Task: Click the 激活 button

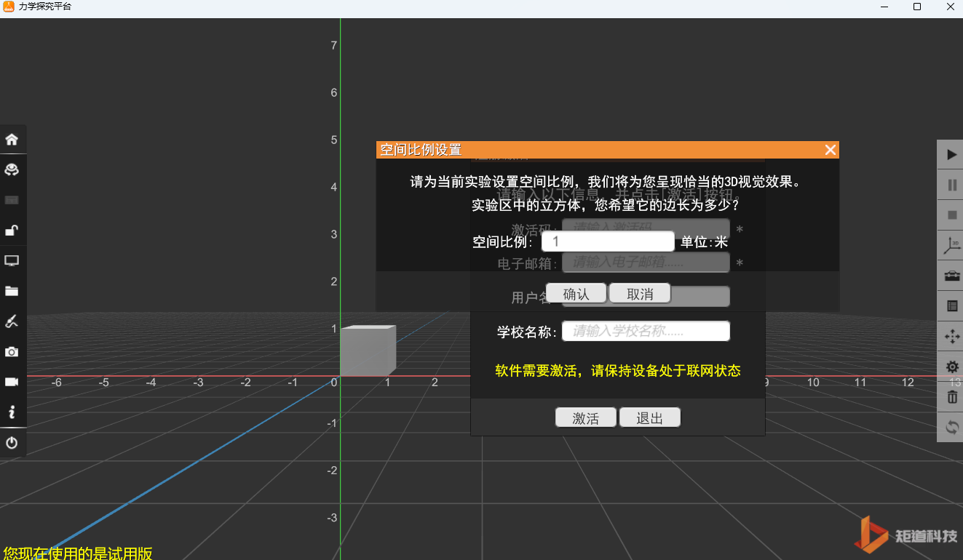Action: pyautogui.click(x=586, y=418)
